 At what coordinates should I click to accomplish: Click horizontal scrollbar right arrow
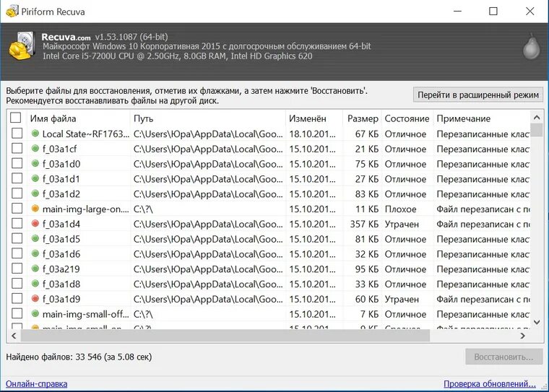(523, 336)
